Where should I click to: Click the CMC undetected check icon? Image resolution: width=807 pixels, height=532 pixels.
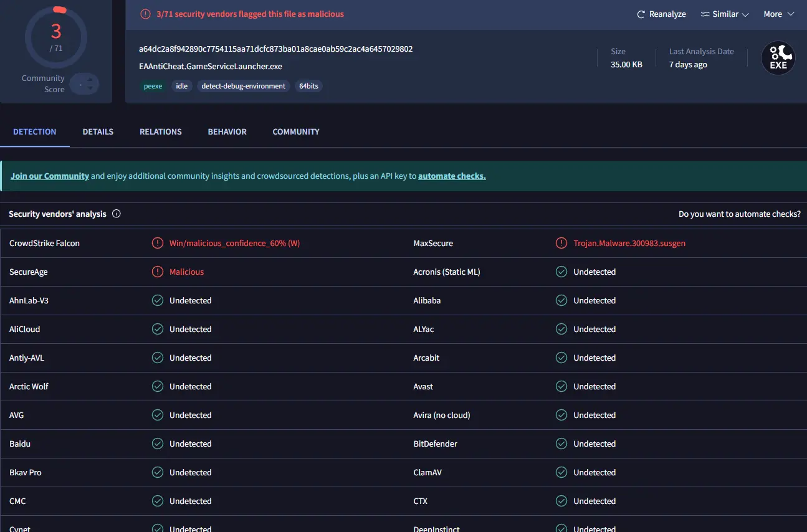pyautogui.click(x=158, y=501)
